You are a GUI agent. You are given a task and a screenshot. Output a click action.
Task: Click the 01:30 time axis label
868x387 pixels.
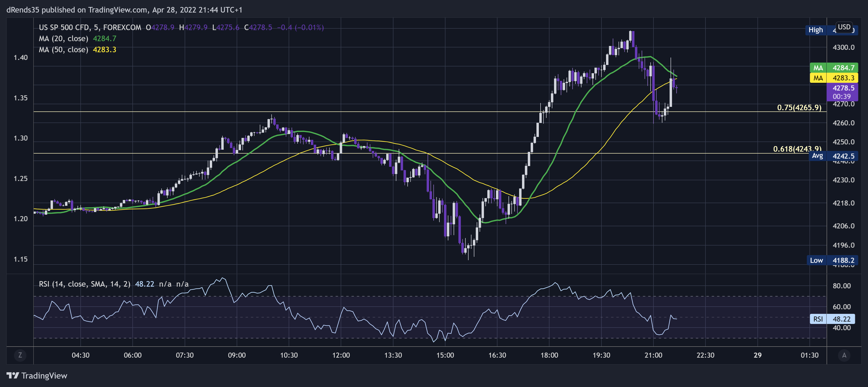pyautogui.click(x=809, y=355)
